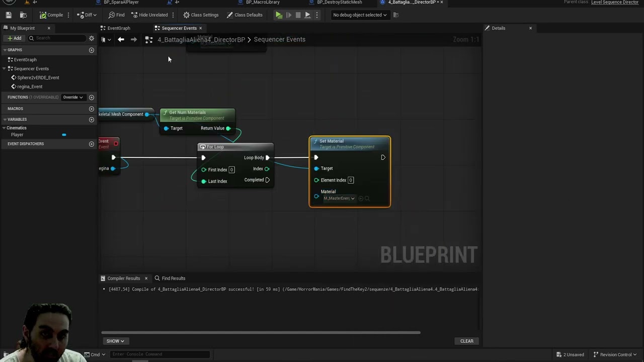
Task: Open Class Defaults
Action: (245, 15)
